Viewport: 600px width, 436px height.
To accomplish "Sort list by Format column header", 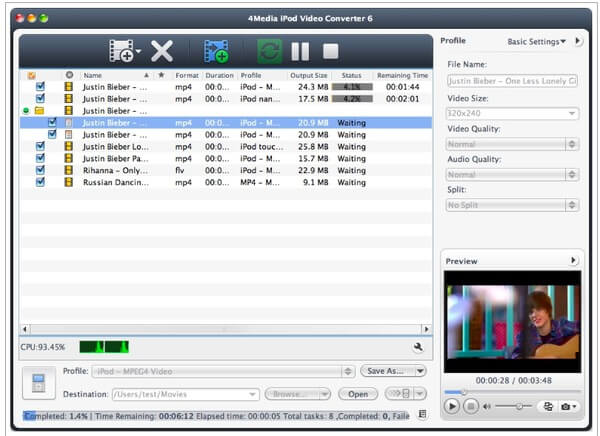I will pyautogui.click(x=187, y=75).
